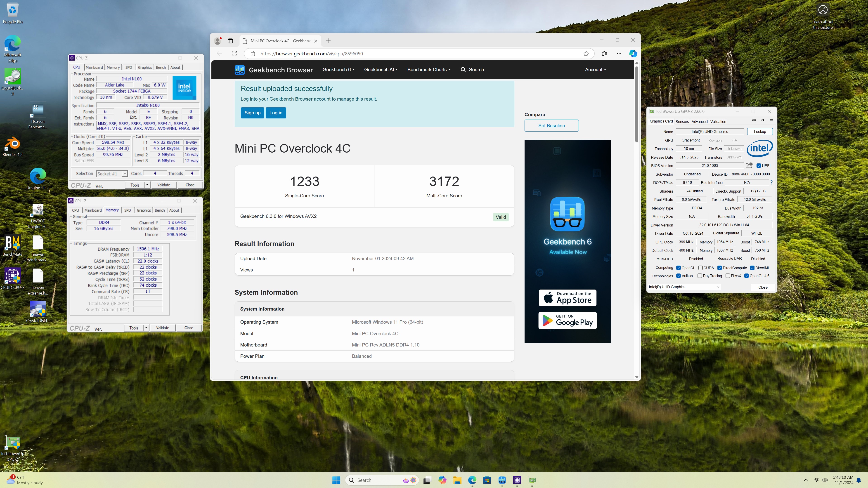This screenshot has width=868, height=488.
Task: Click GPU-Z BIOS export share icon
Action: (x=749, y=165)
